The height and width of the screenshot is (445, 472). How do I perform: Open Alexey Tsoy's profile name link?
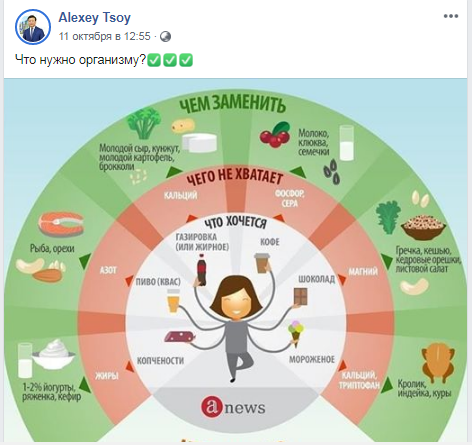pos(94,17)
